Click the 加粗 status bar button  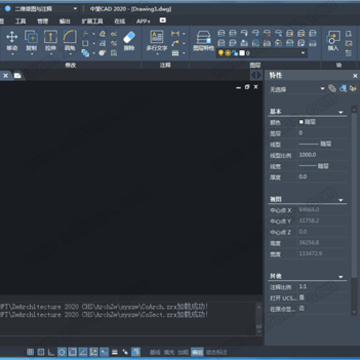tap(183, 352)
